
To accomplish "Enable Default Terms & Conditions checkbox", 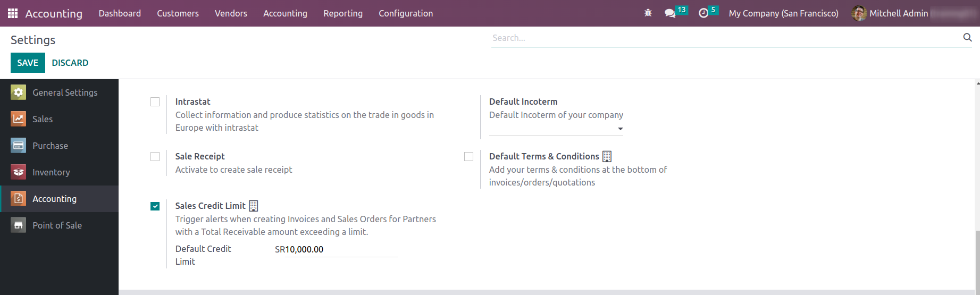I will [468, 156].
